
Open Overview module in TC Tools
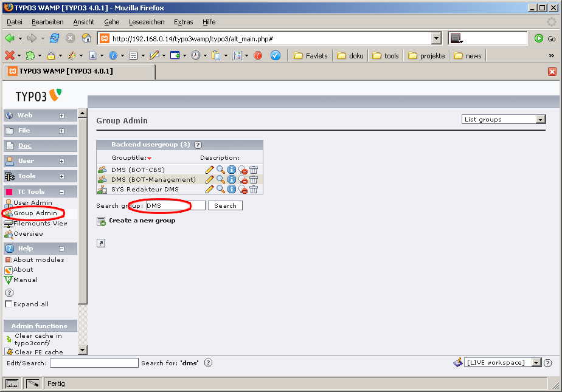[29, 234]
